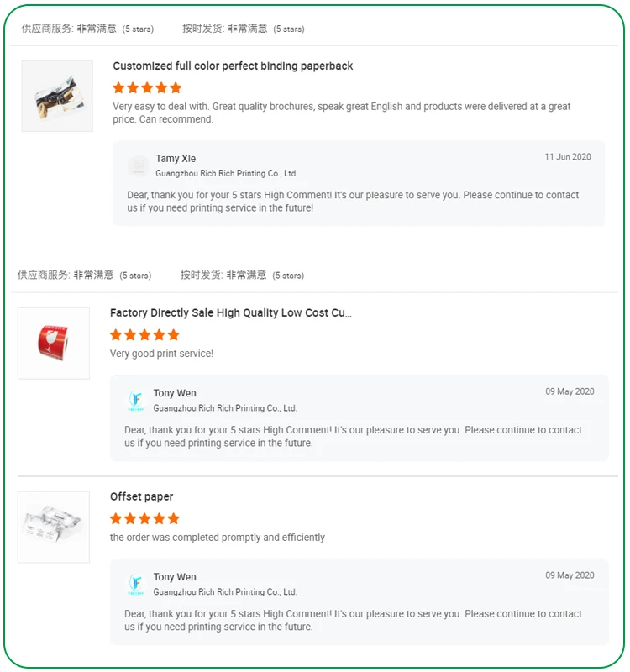Click the second star of the paperback review
Image resolution: width=630 pixels, height=672 pixels.
click(x=131, y=87)
